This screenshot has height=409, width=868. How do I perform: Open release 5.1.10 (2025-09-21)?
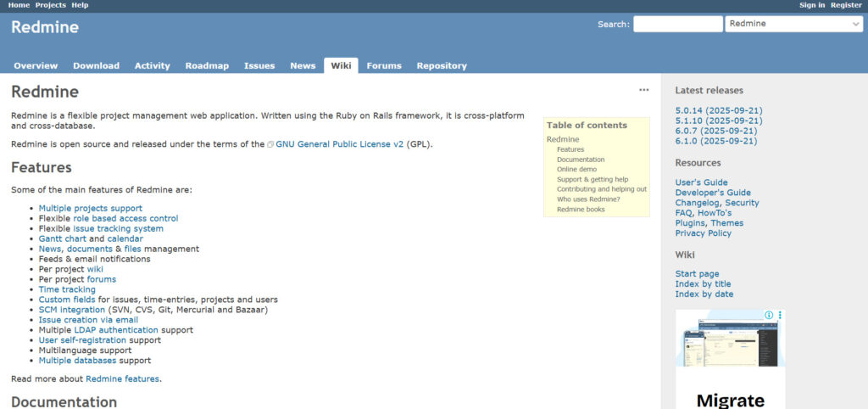(x=719, y=120)
